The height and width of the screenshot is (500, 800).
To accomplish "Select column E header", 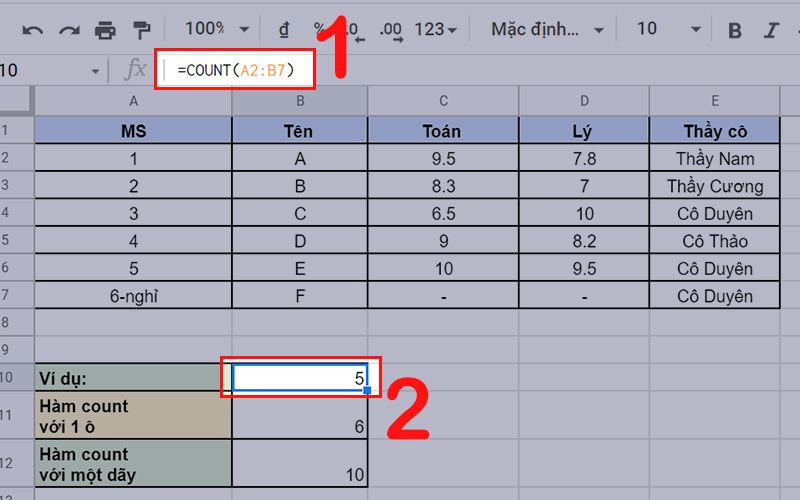I will 715,101.
